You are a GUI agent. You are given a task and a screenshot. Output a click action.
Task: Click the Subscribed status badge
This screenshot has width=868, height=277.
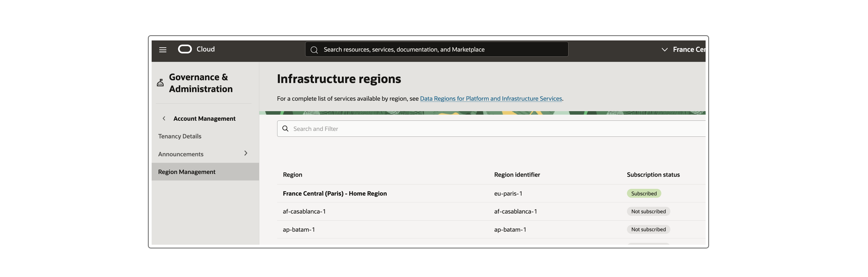click(x=643, y=193)
